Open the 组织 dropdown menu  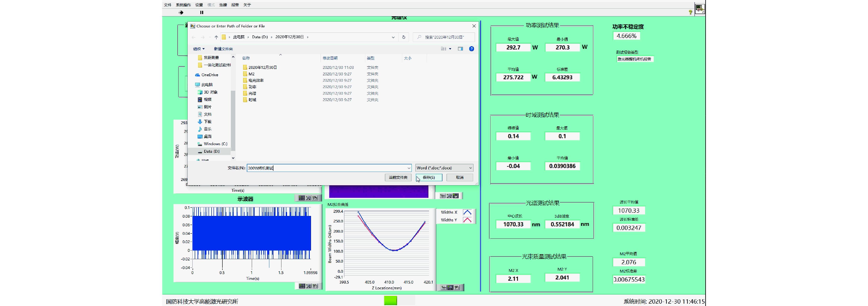[x=198, y=49]
